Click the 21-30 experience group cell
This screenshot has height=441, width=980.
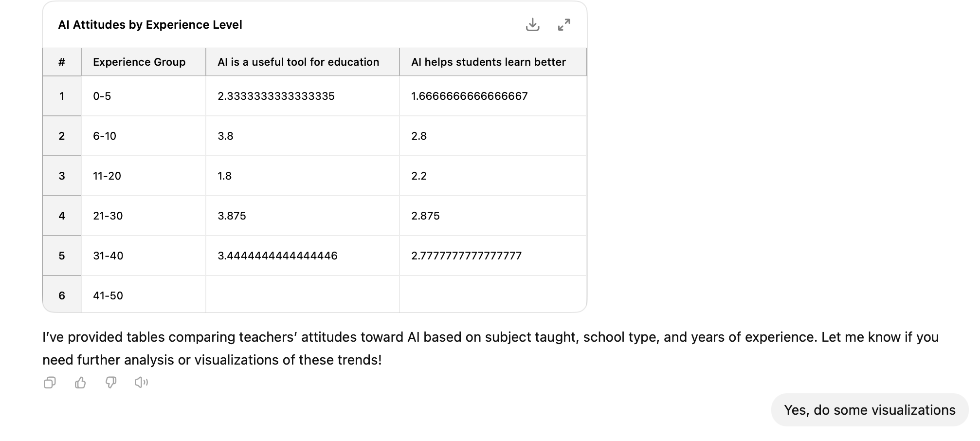[x=144, y=216]
